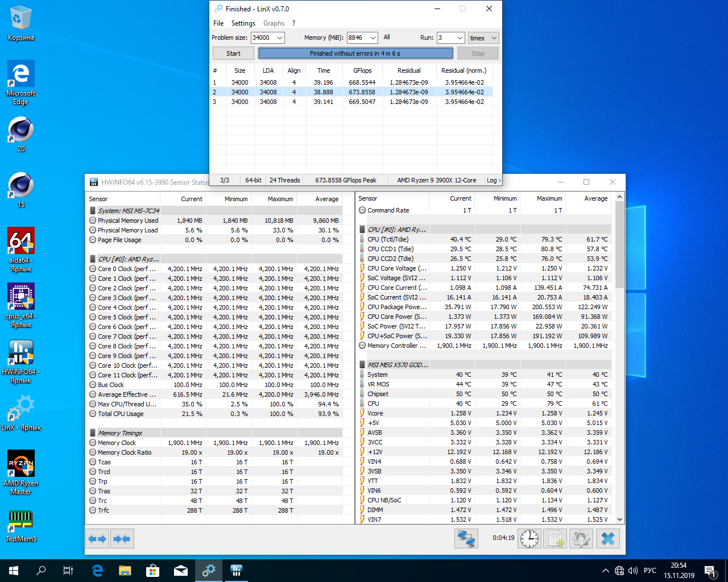This screenshot has width=728, height=582.
Task: Select the HWiNFO64 desktop shortcut
Action: click(21, 361)
